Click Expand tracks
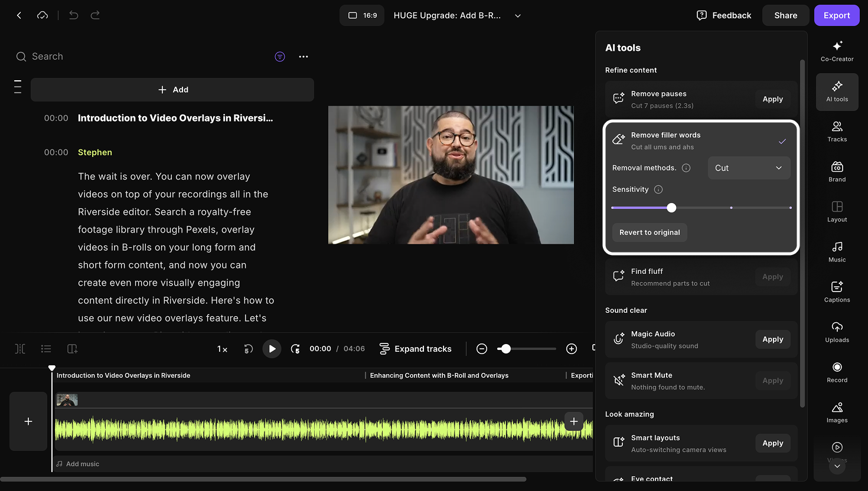This screenshot has height=491, width=868. click(x=415, y=349)
